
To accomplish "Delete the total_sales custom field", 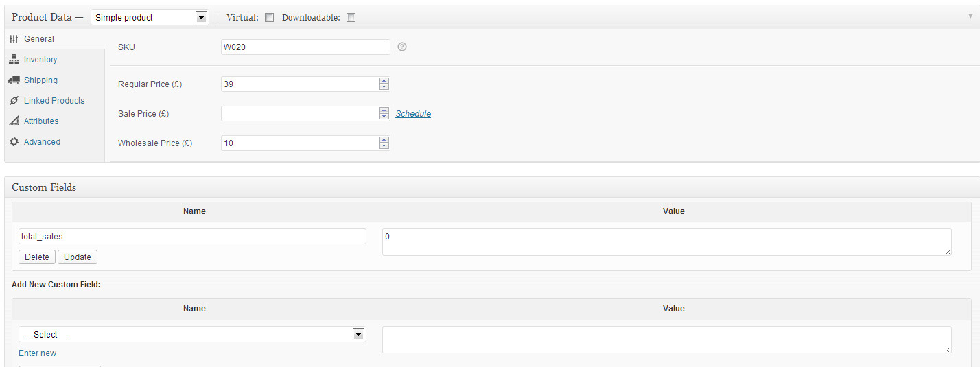I will tap(37, 257).
